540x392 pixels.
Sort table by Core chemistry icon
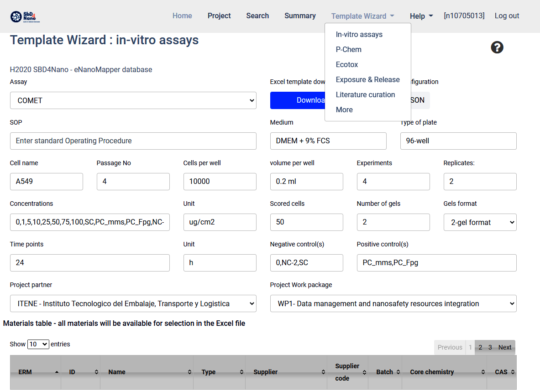(x=483, y=372)
